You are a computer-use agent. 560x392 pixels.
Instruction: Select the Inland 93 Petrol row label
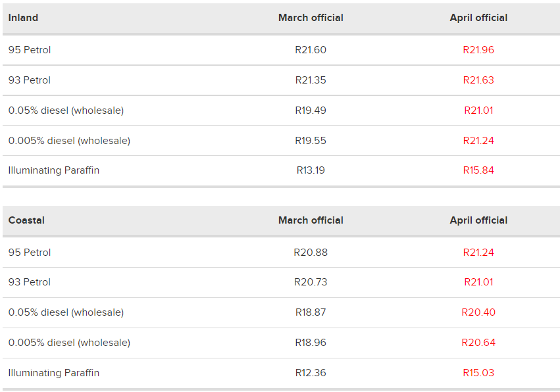30,80
